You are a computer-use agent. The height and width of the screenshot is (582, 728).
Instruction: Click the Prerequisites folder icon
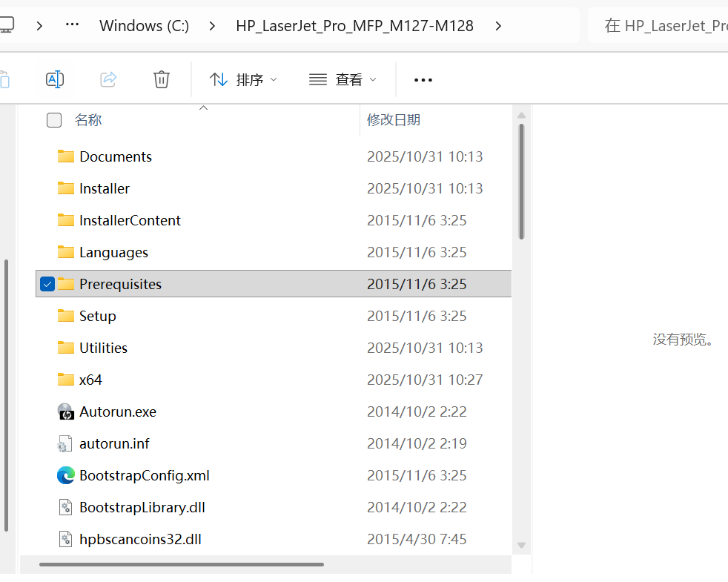point(65,284)
